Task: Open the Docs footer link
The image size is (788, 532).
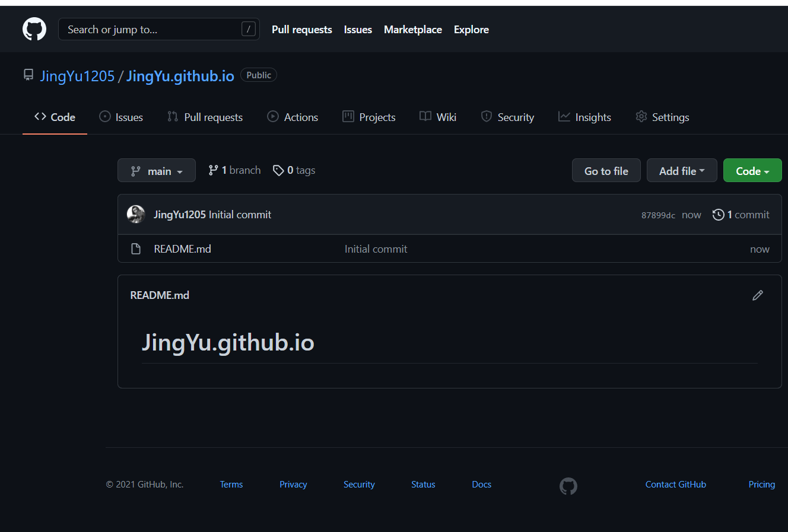Action: tap(481, 485)
